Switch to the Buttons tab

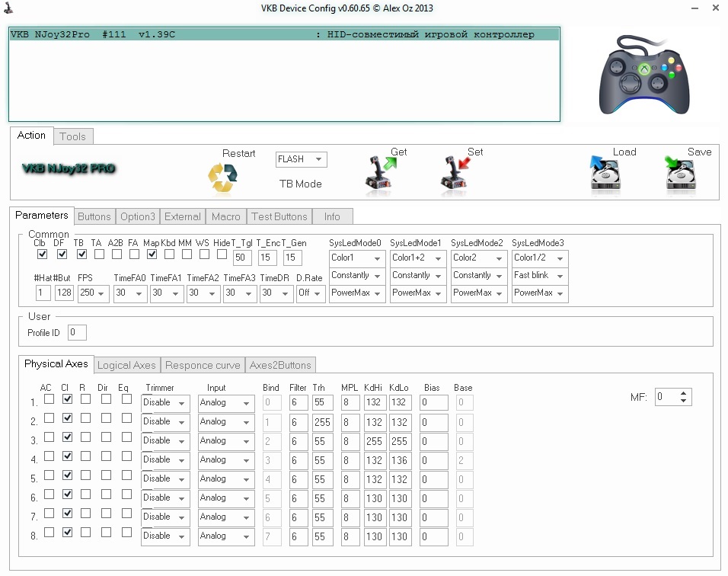[x=94, y=216]
